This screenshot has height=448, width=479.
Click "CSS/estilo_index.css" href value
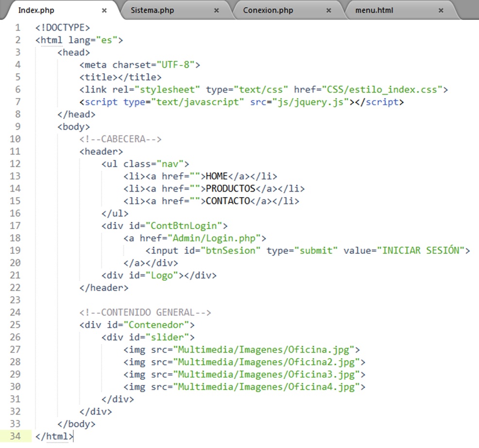382,90
